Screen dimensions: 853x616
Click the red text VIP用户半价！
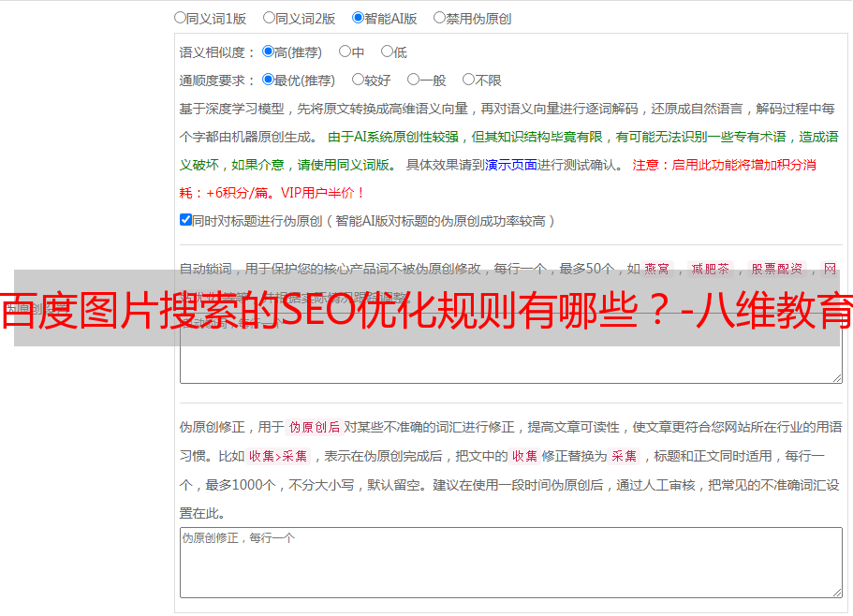pos(323,193)
